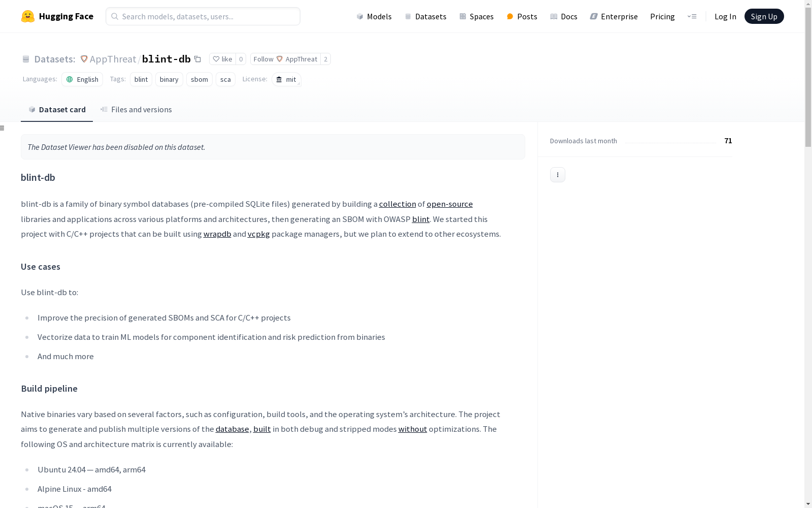812x508 pixels.
Task: Open Docs
Action: (564, 16)
